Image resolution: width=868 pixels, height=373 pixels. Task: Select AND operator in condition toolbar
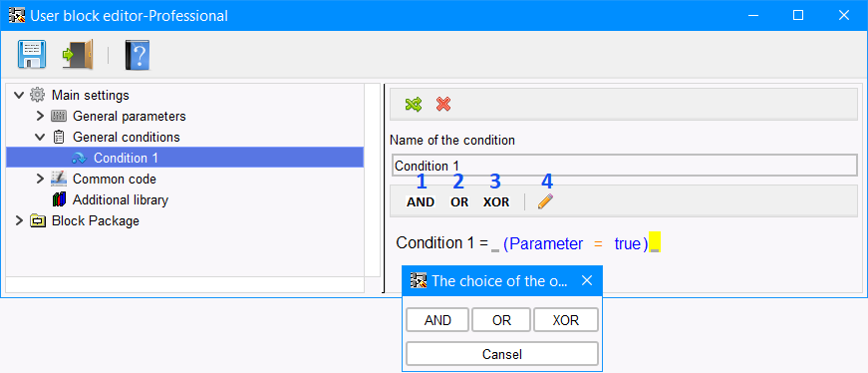click(x=421, y=202)
